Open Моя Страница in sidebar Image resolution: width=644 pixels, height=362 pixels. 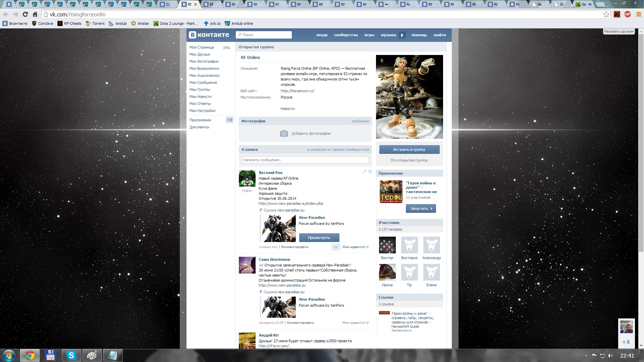tap(202, 47)
